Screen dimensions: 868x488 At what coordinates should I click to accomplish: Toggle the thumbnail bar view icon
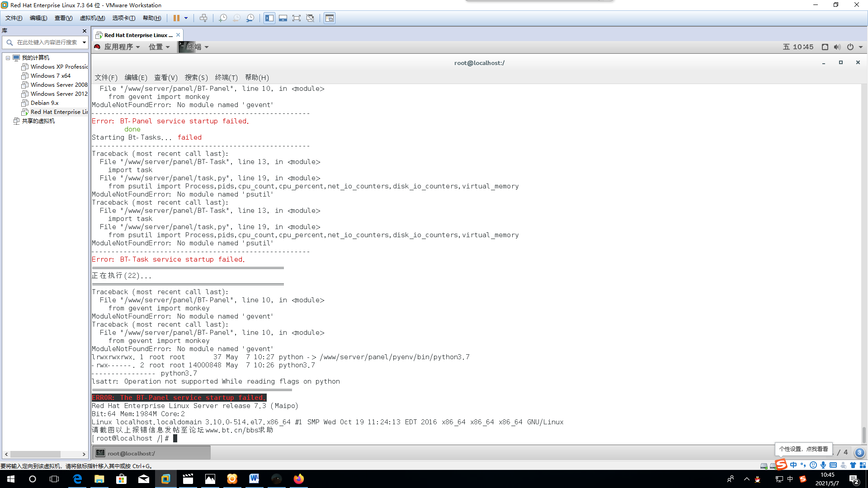[x=283, y=18]
